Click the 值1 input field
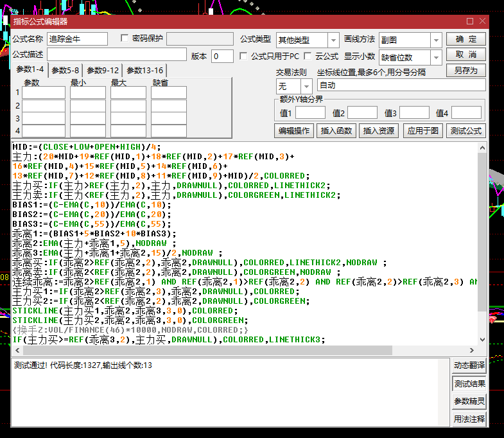Screen dimensions: 504x438 [310, 113]
